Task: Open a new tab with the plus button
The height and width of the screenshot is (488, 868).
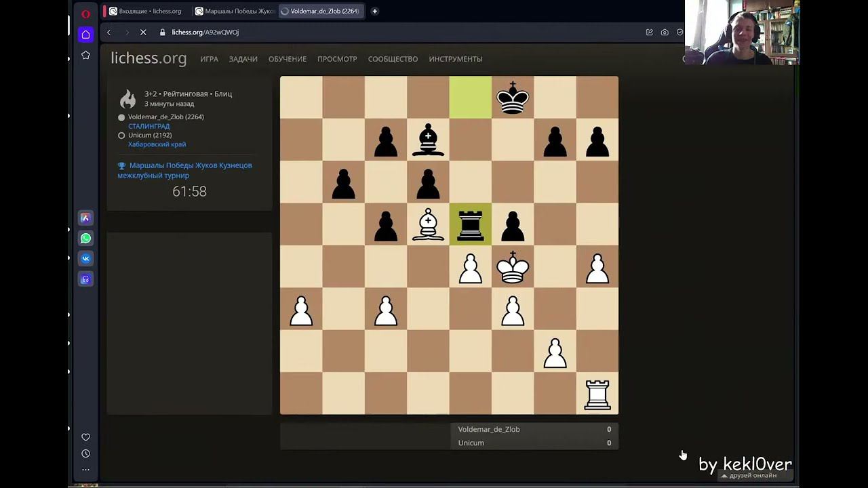Action: (374, 11)
